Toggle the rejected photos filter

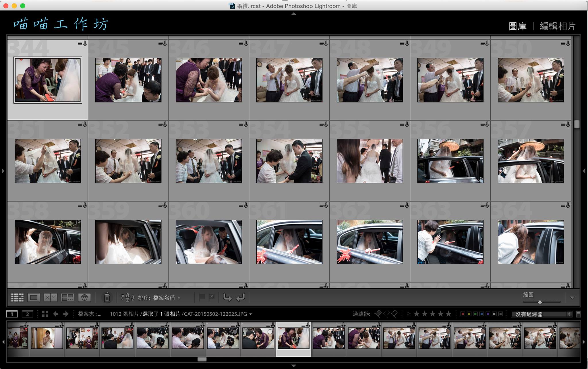click(394, 314)
